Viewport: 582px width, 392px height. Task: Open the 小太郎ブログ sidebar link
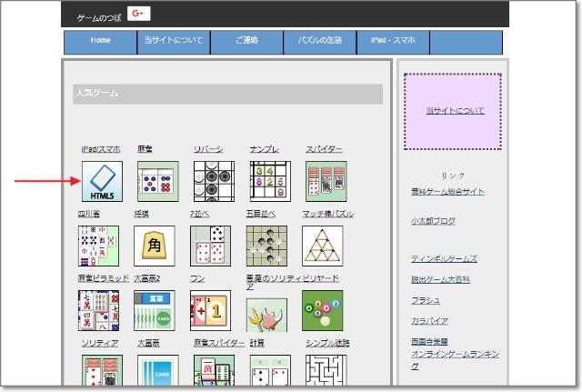click(433, 221)
